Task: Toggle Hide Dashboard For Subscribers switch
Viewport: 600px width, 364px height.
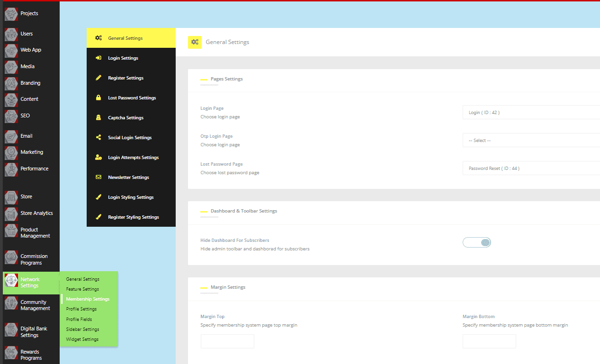Action: [477, 242]
